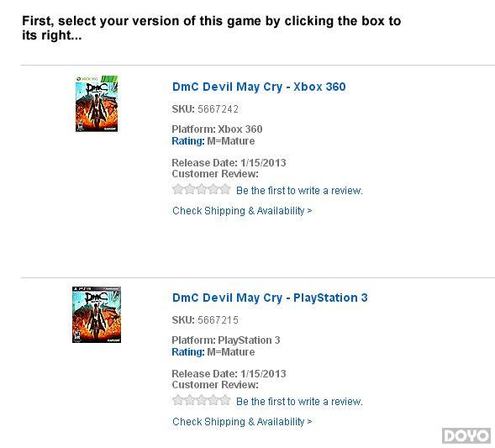Click Rating link under PlayStation 3 platform

[x=188, y=351]
